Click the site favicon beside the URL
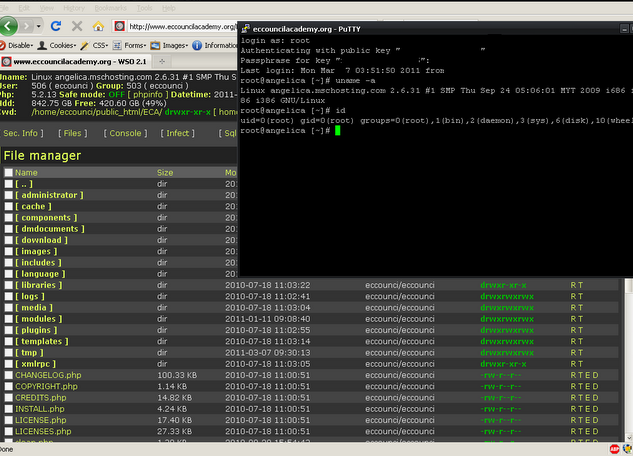 tap(119, 27)
